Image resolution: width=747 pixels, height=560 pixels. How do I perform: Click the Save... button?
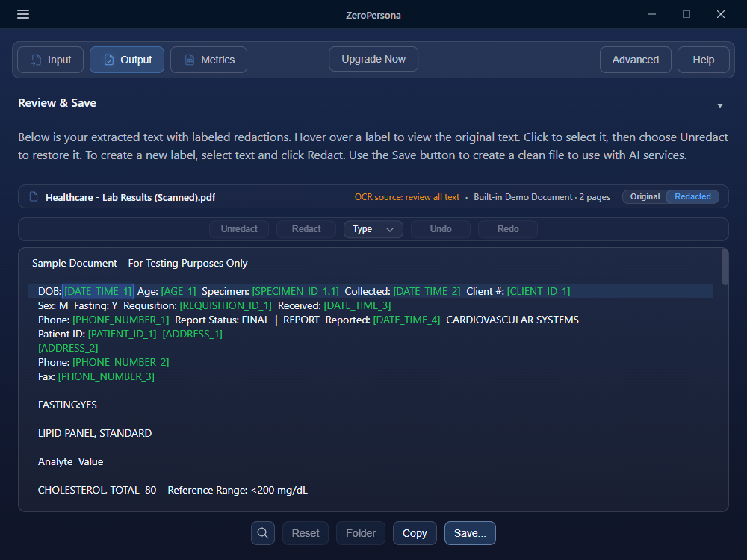[470, 533]
